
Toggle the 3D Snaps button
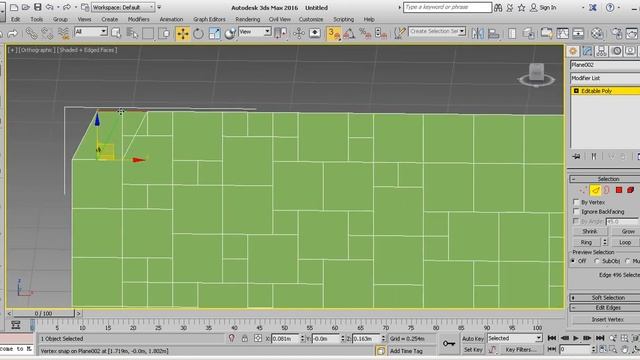tap(334, 33)
